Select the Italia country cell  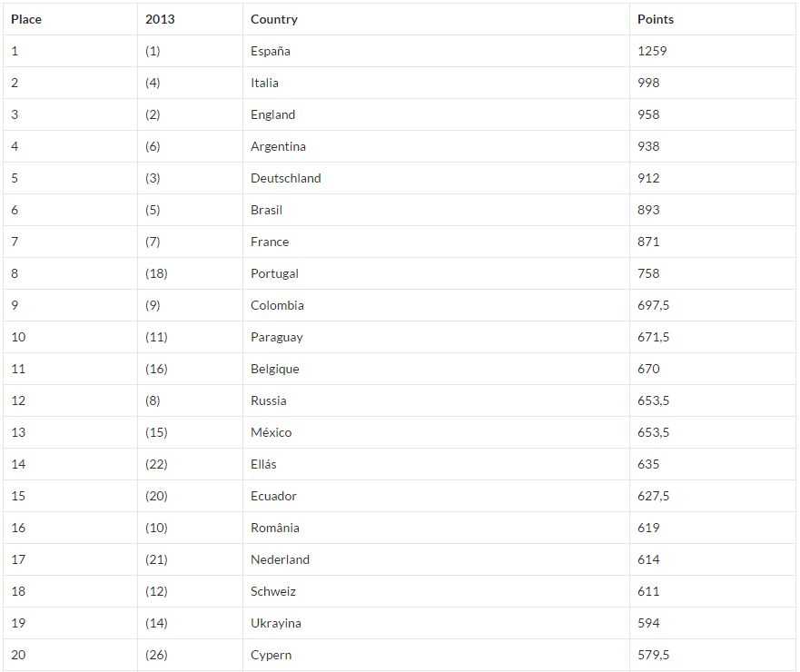click(265, 83)
